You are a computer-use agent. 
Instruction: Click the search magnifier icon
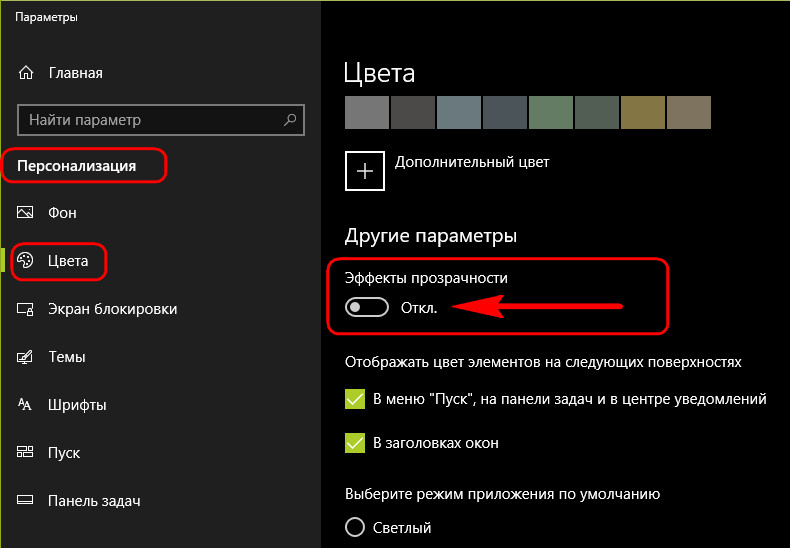[290, 120]
